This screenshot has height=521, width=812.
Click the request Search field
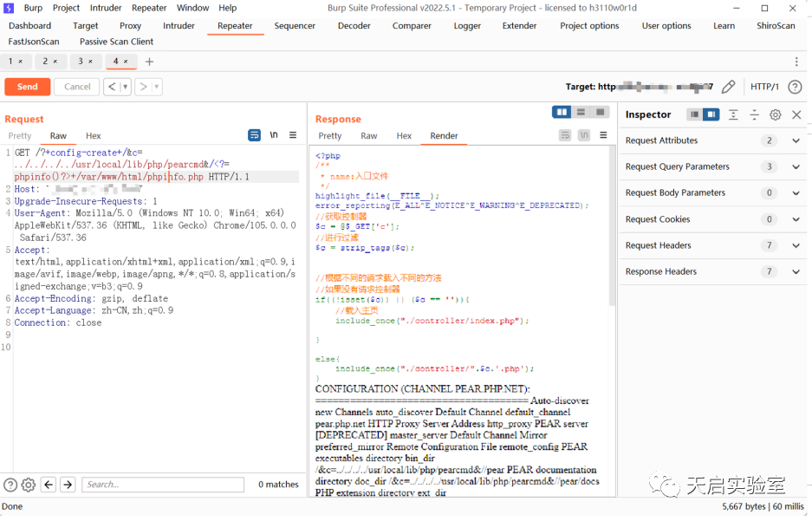coord(163,485)
